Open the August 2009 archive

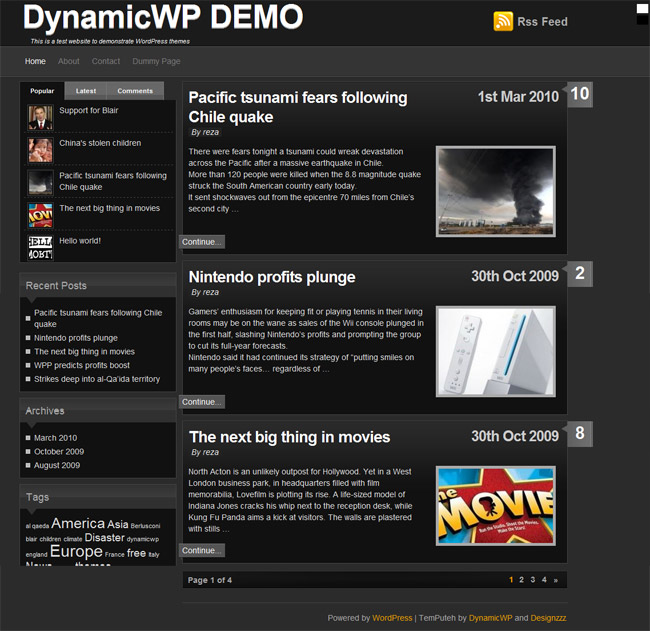point(57,465)
